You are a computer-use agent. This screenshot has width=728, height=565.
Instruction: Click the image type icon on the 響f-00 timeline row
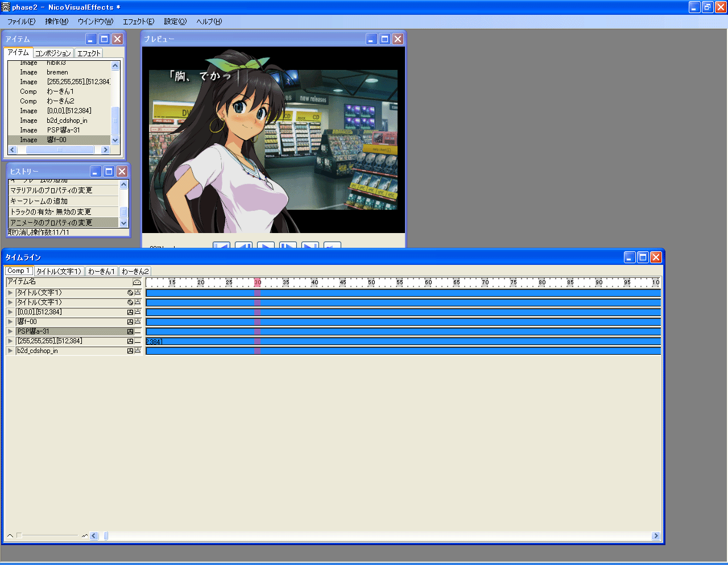(x=130, y=322)
